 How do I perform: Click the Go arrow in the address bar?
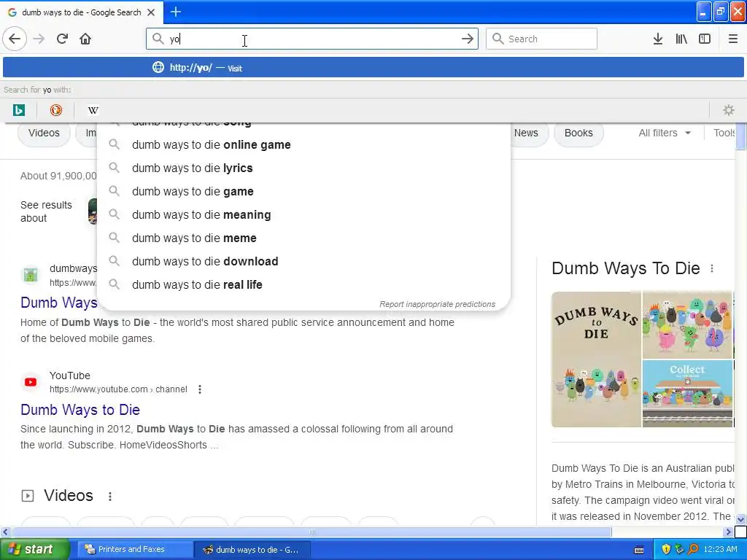point(468,39)
